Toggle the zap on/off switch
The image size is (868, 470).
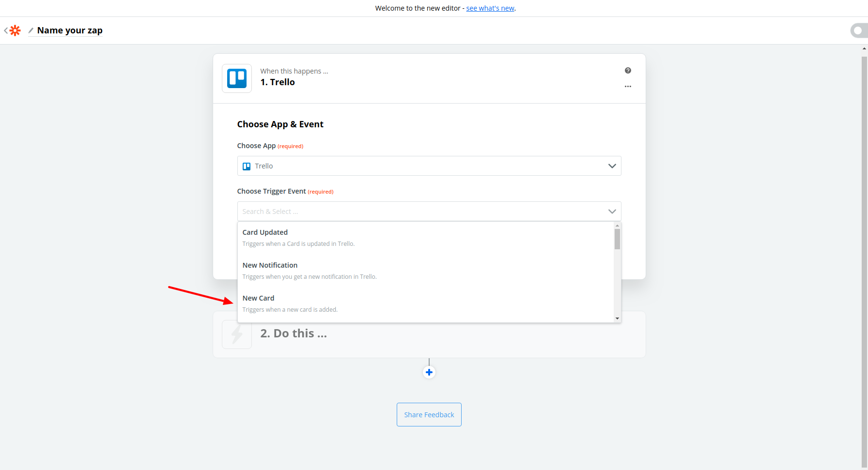(858, 30)
